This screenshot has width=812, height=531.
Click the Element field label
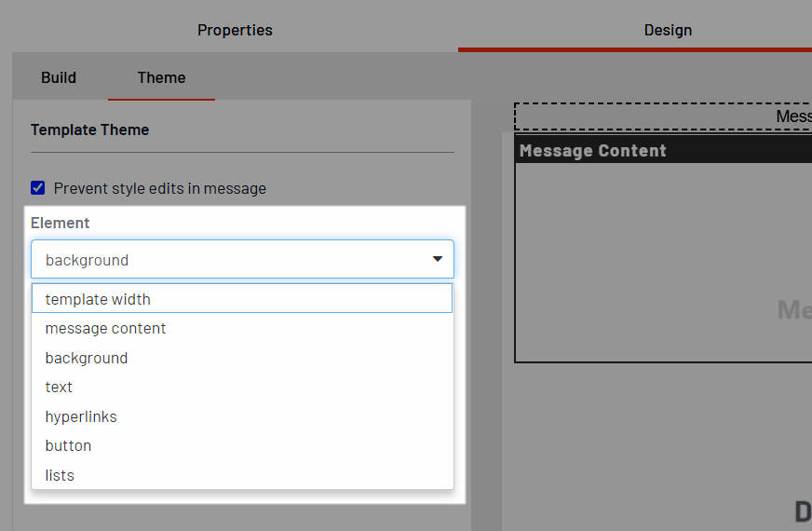click(61, 223)
